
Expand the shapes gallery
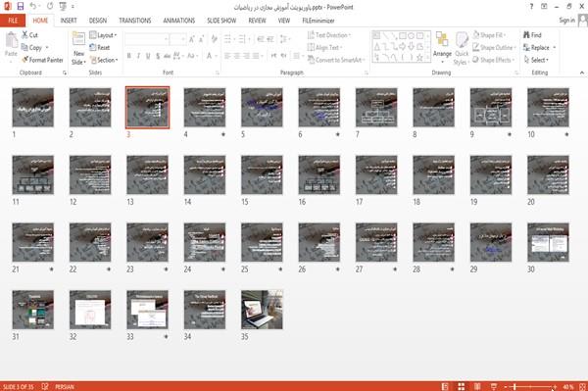point(427,58)
